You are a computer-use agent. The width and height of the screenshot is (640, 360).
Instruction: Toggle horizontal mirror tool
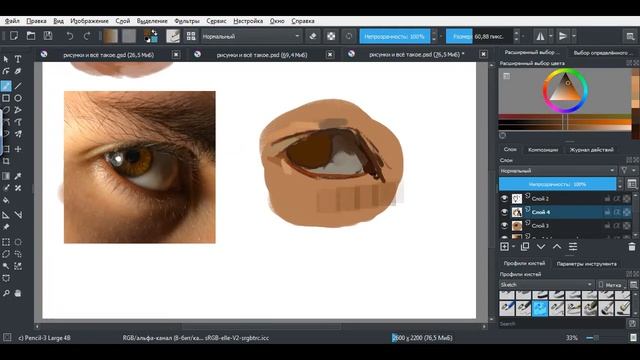[x=540, y=36]
